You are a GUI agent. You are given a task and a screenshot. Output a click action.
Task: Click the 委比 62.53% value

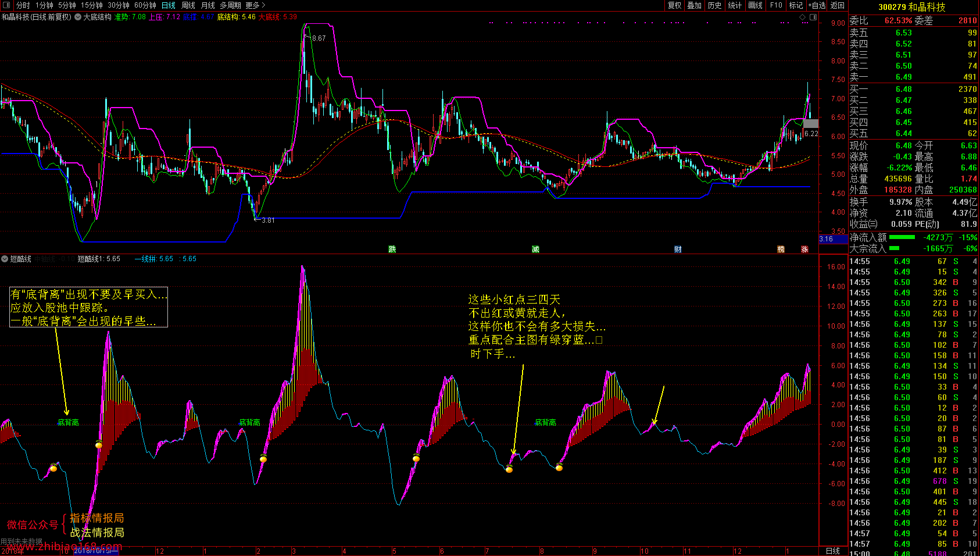pos(898,20)
